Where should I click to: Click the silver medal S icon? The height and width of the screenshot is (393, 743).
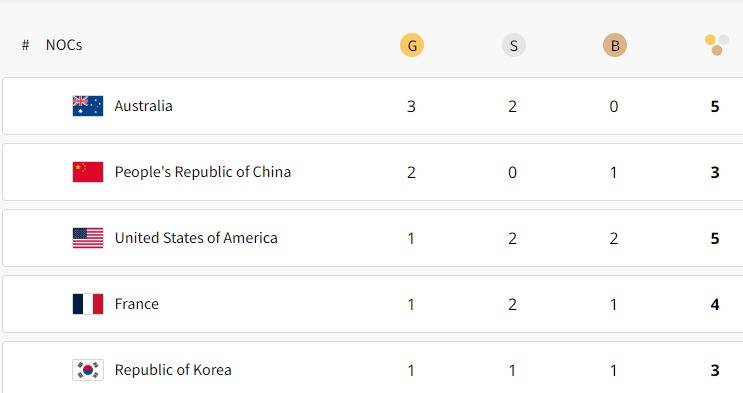click(513, 46)
